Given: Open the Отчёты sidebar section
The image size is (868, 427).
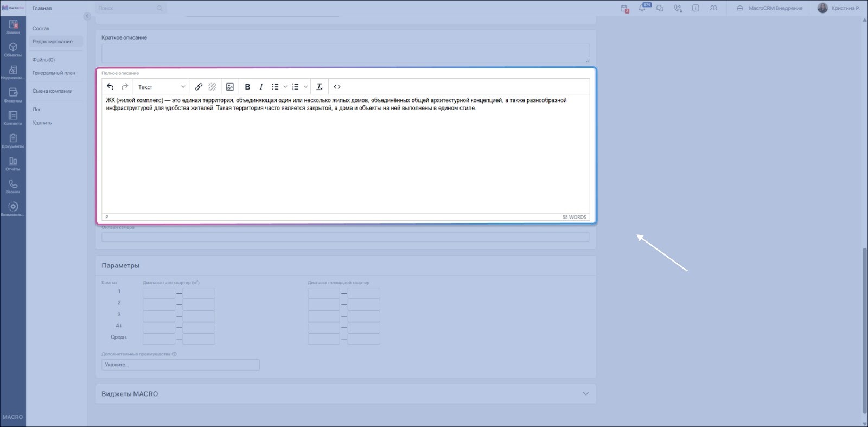Looking at the screenshot, I should (13, 163).
